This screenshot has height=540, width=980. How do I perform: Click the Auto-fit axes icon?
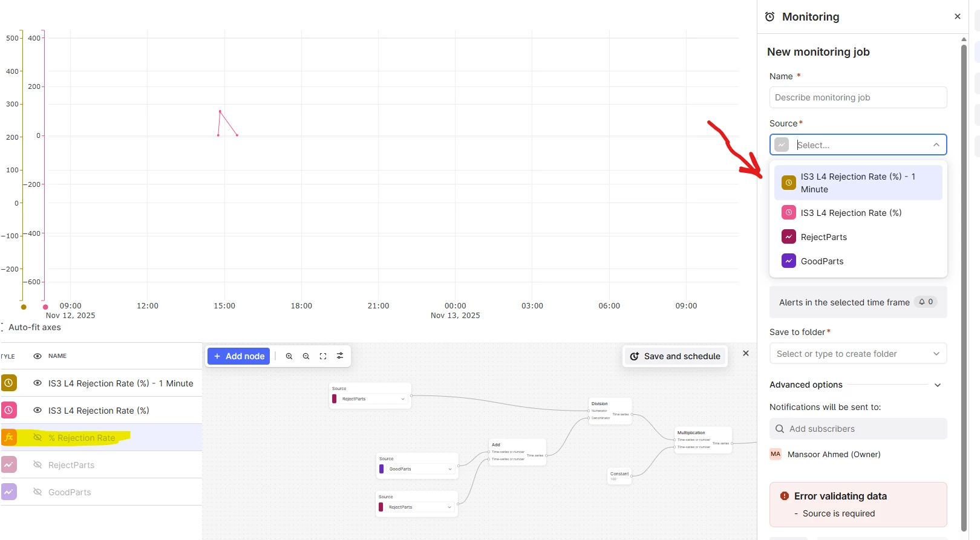[x=2, y=327]
